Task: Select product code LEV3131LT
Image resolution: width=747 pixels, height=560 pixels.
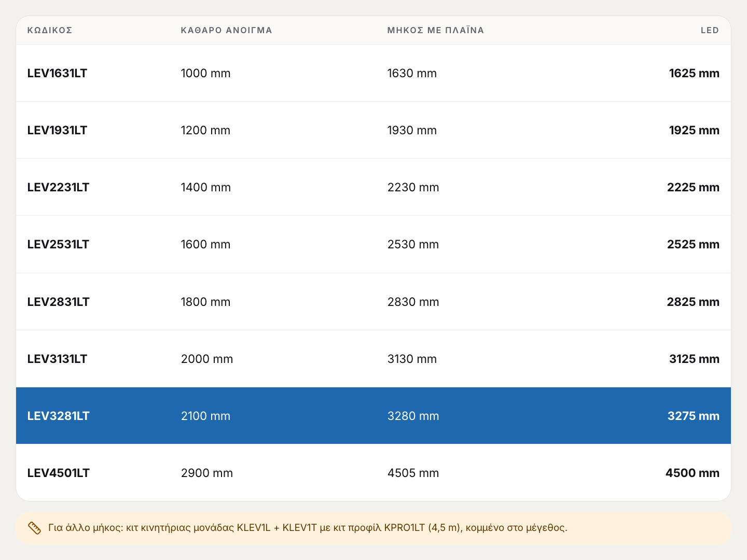Action: pyautogui.click(x=57, y=359)
